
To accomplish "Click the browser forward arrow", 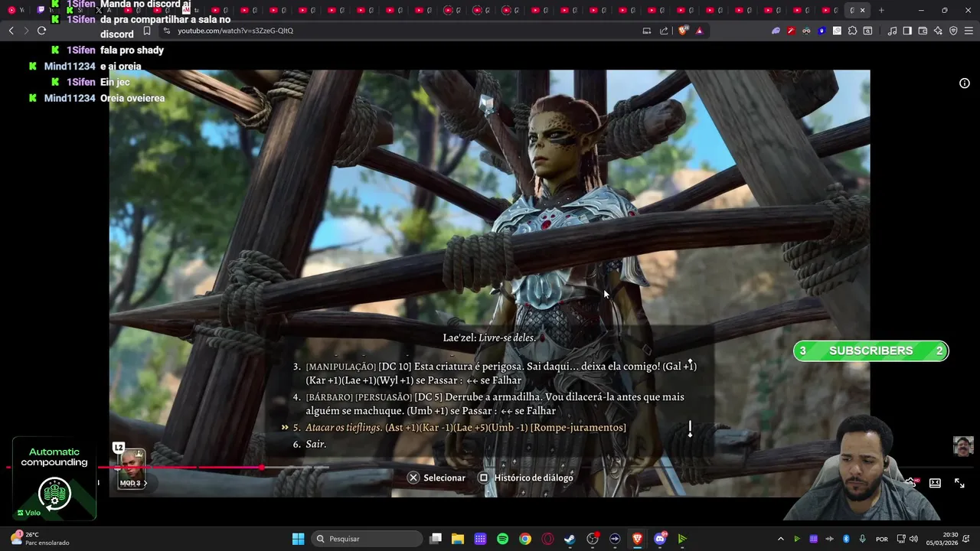I will click(26, 31).
